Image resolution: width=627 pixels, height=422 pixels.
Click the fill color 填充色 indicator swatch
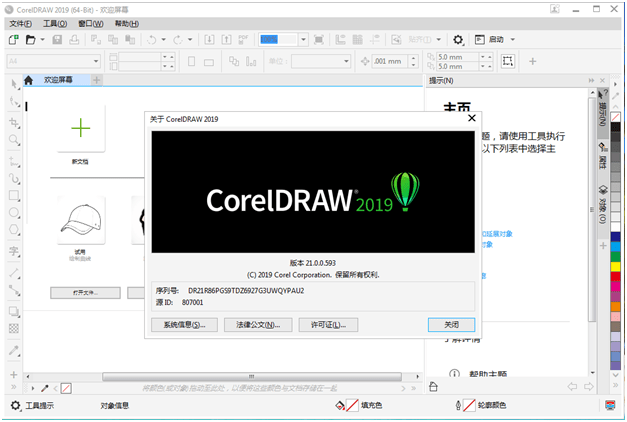(352, 405)
